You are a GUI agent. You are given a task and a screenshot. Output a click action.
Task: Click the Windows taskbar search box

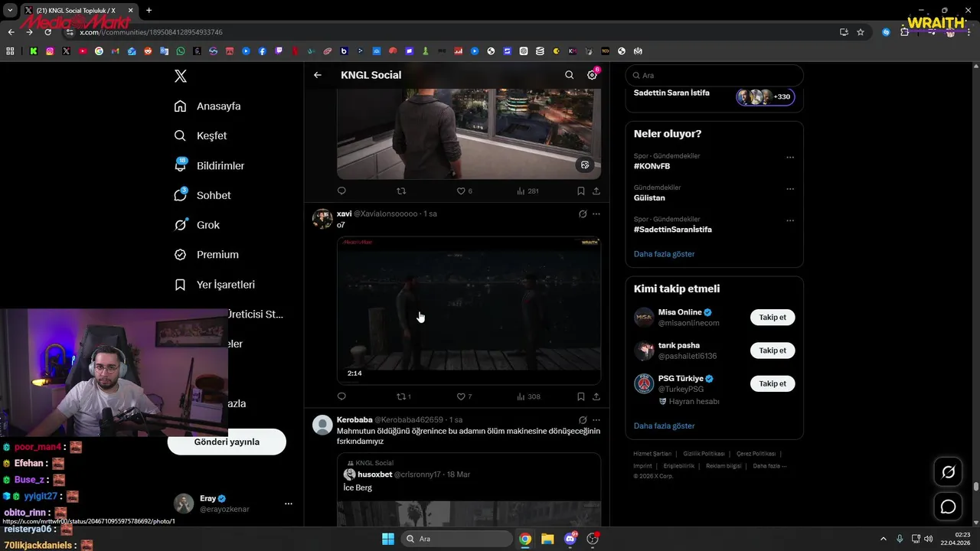point(457,539)
